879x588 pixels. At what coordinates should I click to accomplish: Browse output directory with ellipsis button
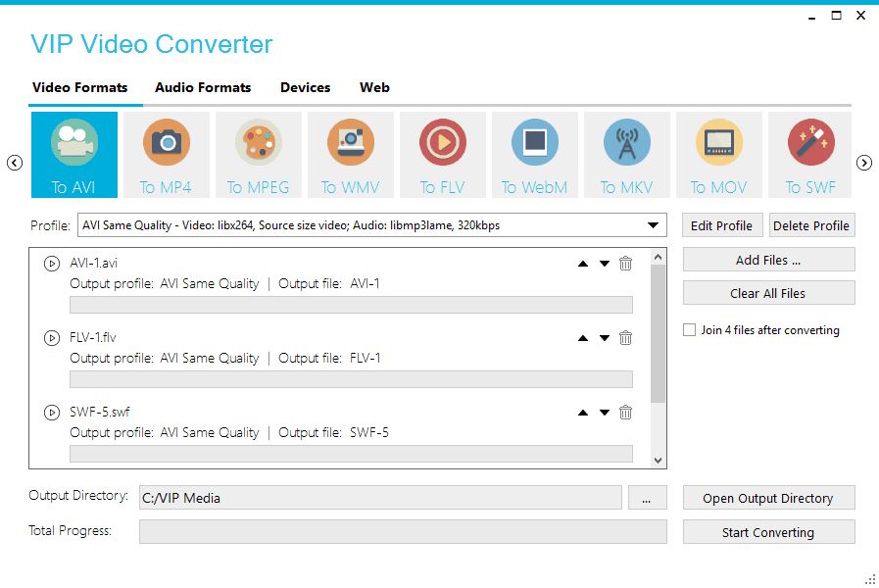pos(647,498)
